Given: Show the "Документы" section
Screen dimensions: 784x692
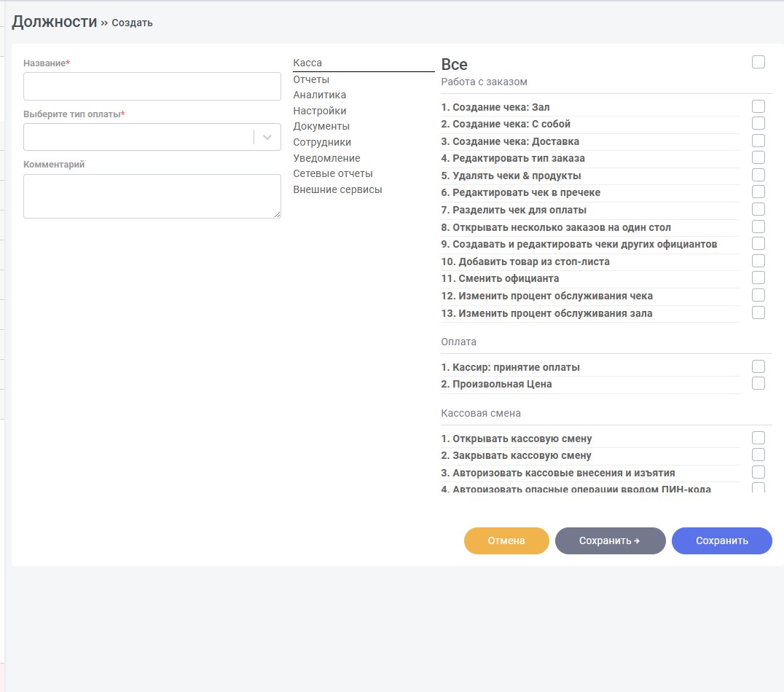Looking at the screenshot, I should coord(321,127).
